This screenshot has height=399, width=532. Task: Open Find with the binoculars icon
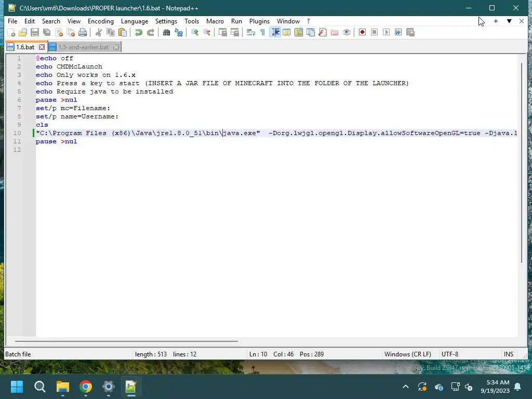166,32
